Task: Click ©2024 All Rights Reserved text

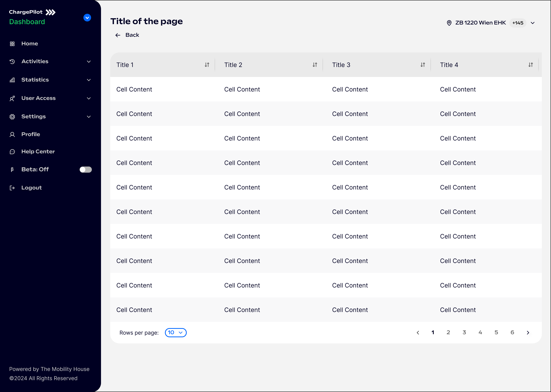Action: point(43,378)
